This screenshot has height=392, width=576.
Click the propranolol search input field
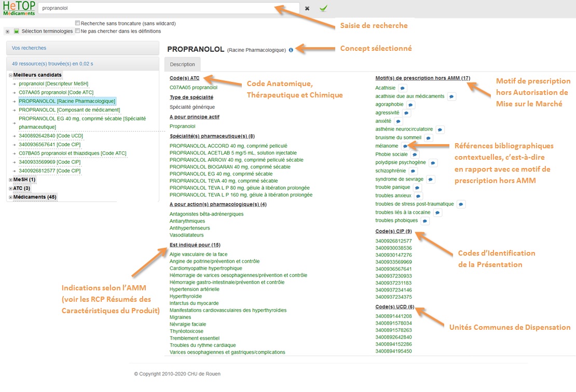point(169,8)
